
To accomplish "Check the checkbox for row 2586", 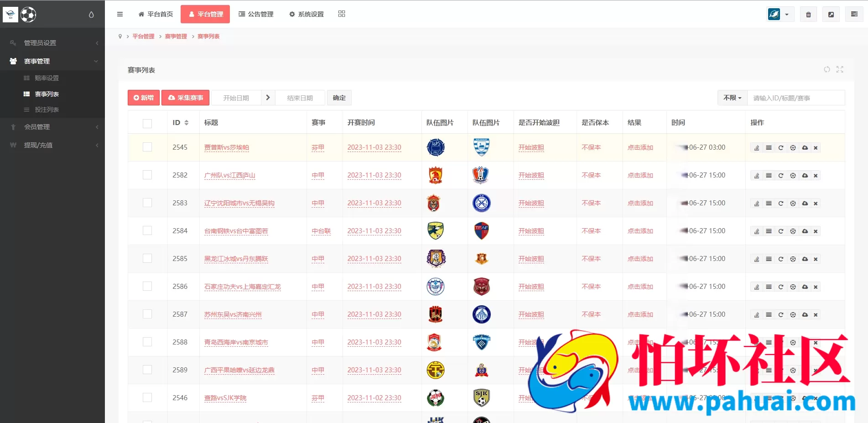I will [x=147, y=286].
